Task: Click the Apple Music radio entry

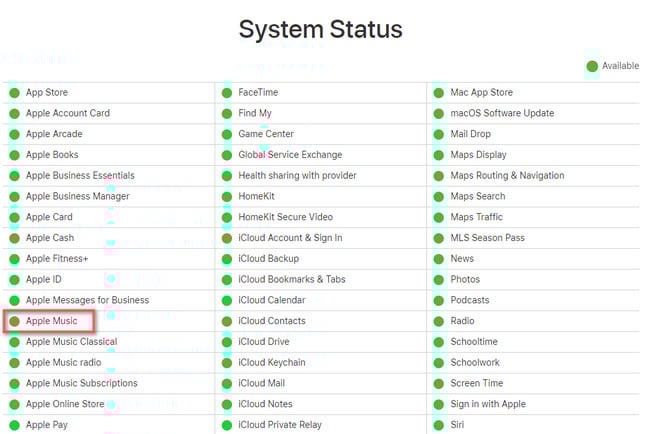Action: click(x=63, y=362)
